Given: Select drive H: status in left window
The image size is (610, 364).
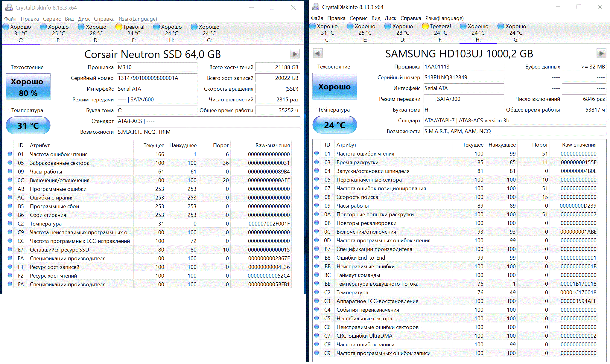Looking at the screenshot, I should click(x=171, y=33).
